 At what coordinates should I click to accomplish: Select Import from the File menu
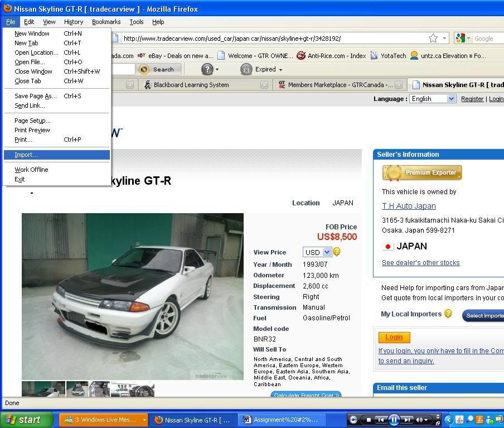(57, 155)
